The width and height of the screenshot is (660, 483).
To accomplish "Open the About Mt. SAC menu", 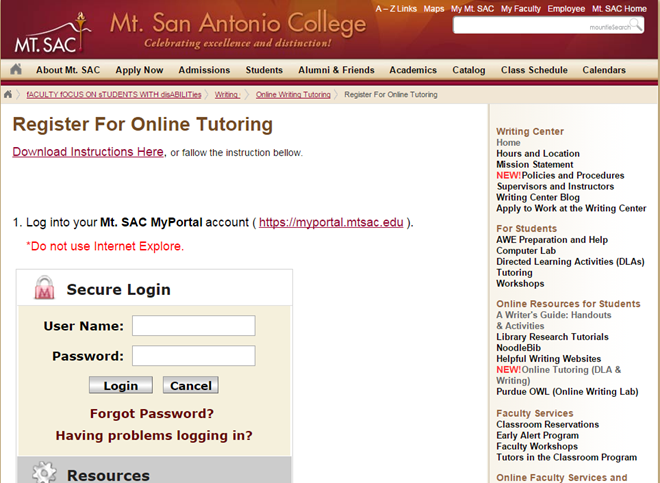I will 68,70.
